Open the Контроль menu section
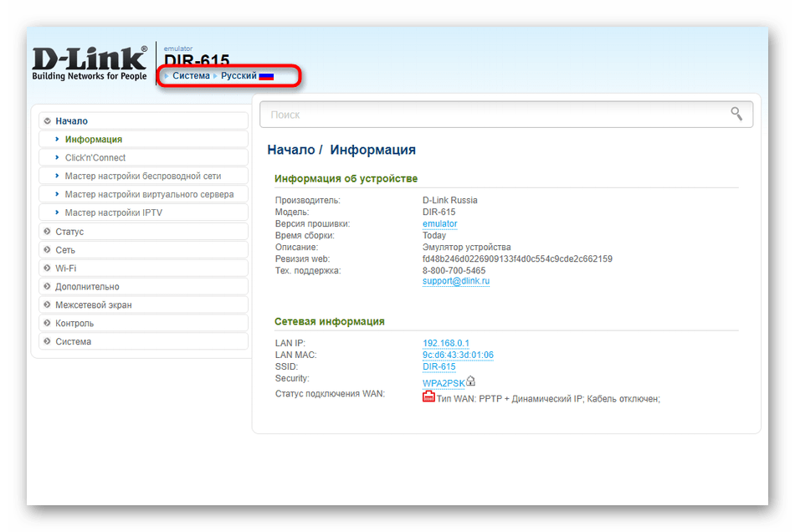Image resolution: width=795 pixels, height=532 pixels. tap(143, 323)
